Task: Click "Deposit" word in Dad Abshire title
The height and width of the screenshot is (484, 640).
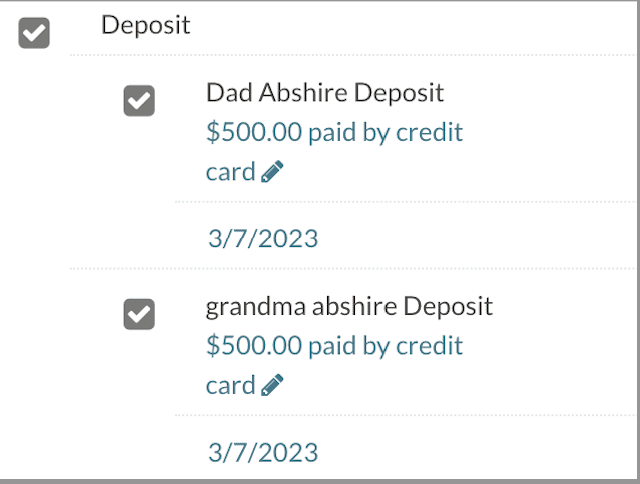Action: [391, 93]
